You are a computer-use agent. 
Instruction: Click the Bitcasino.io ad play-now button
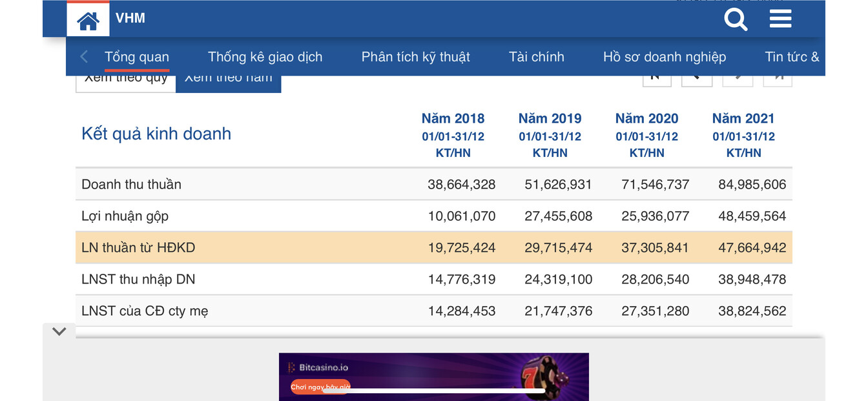(x=320, y=387)
